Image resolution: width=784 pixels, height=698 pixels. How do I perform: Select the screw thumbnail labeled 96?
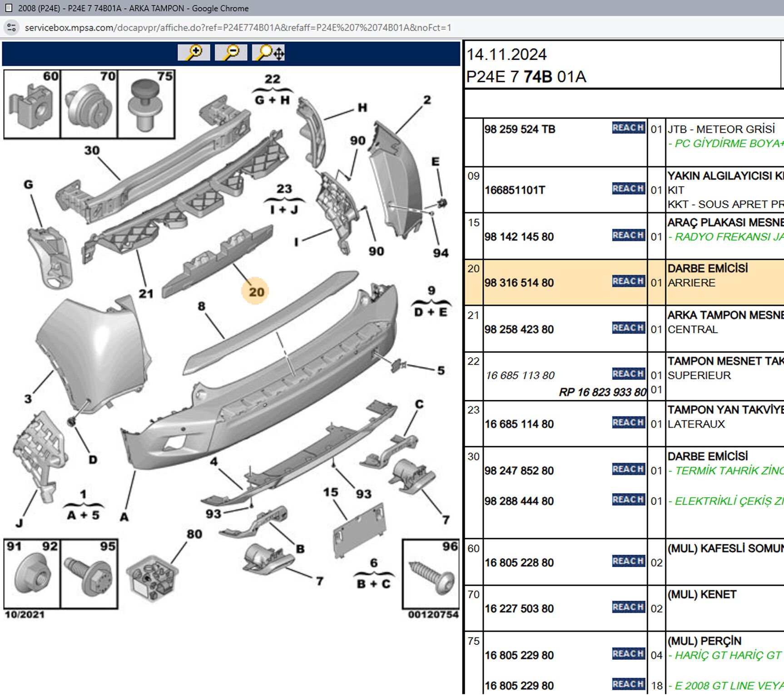(x=431, y=574)
